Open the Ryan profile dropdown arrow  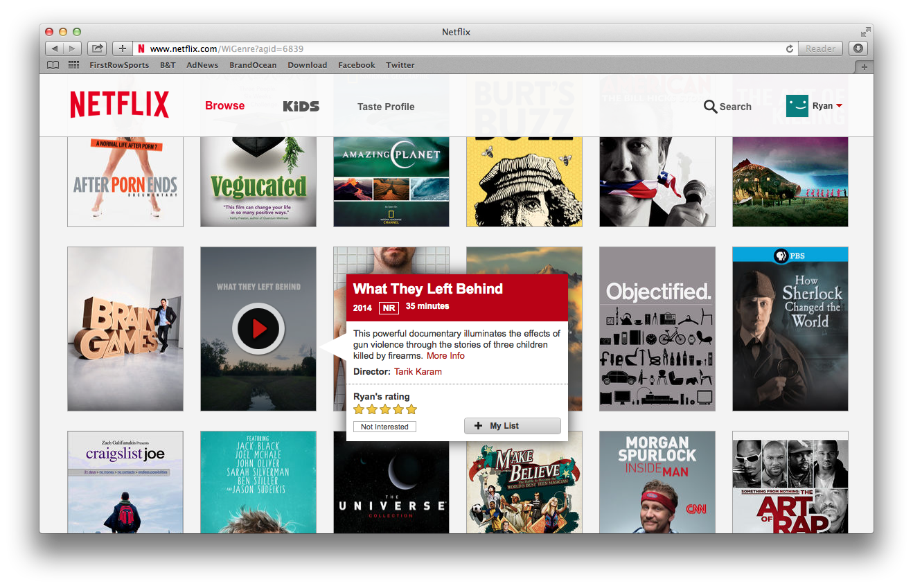coord(840,106)
